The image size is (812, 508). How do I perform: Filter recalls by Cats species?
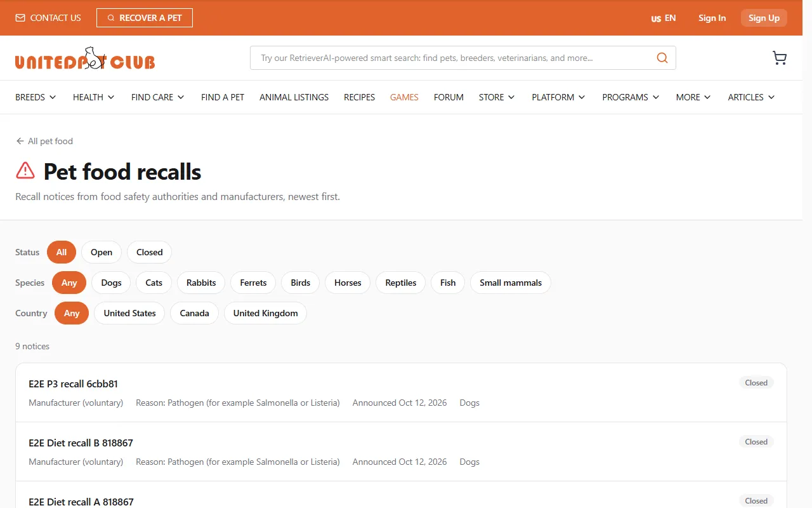[154, 283]
